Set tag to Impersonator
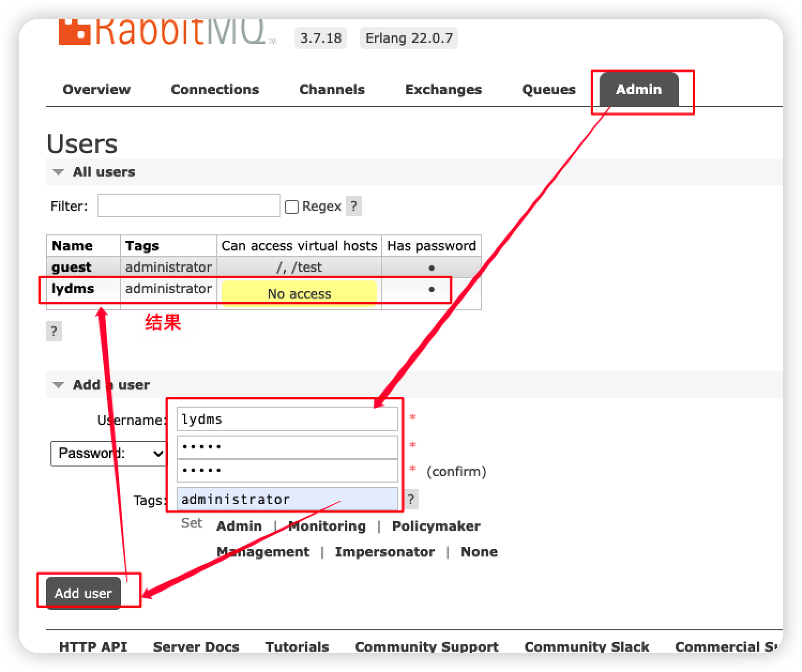802x672 pixels. [x=385, y=552]
